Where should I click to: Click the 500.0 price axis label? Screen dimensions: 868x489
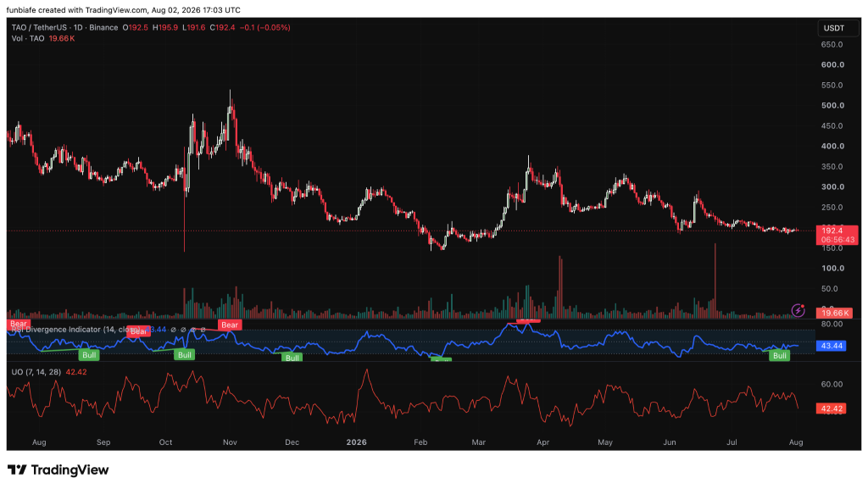(832, 105)
